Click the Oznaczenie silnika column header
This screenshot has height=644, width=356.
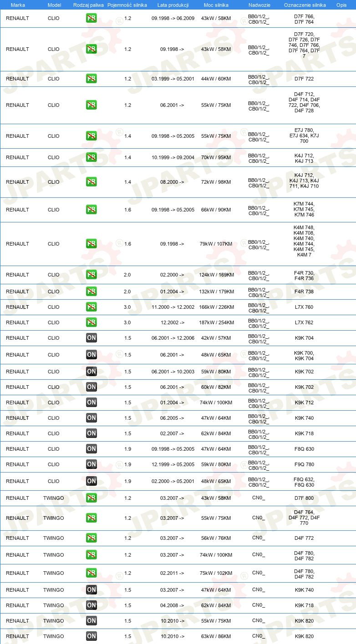[305, 5]
